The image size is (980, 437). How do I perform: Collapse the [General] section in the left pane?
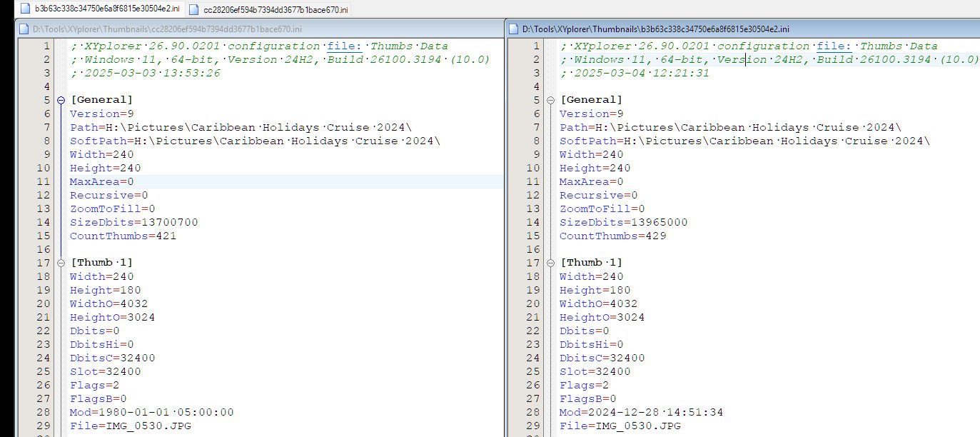(x=61, y=100)
